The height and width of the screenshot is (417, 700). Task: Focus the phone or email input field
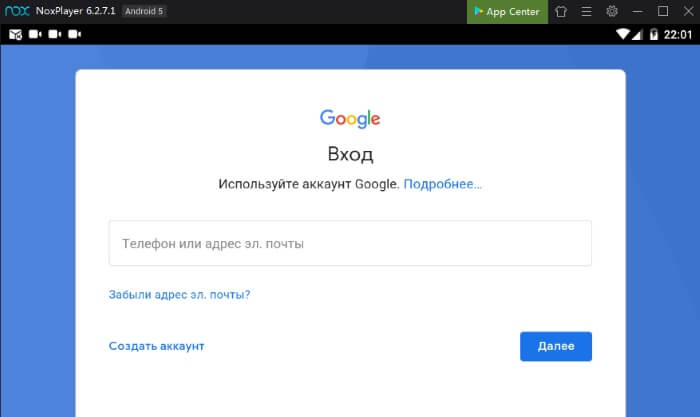click(x=350, y=243)
